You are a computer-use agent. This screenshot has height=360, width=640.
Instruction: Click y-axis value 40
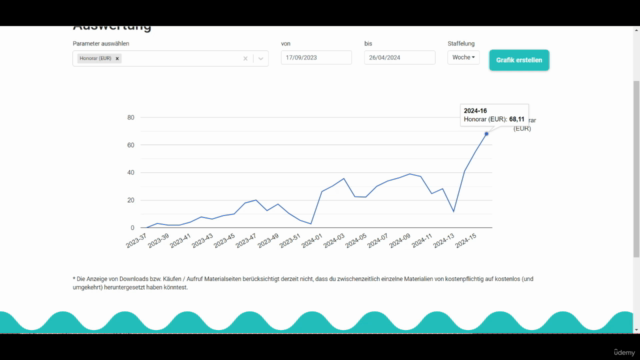(131, 173)
